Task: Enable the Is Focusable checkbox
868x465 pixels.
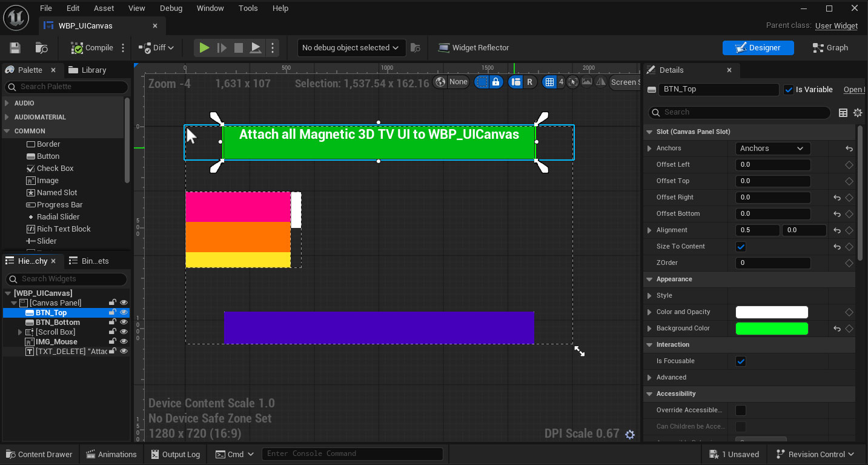Action: click(740, 361)
